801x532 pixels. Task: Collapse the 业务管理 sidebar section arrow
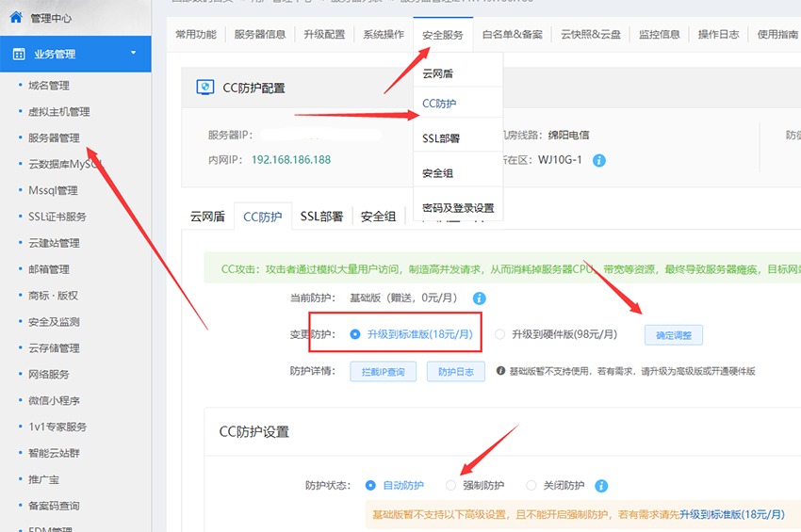134,54
